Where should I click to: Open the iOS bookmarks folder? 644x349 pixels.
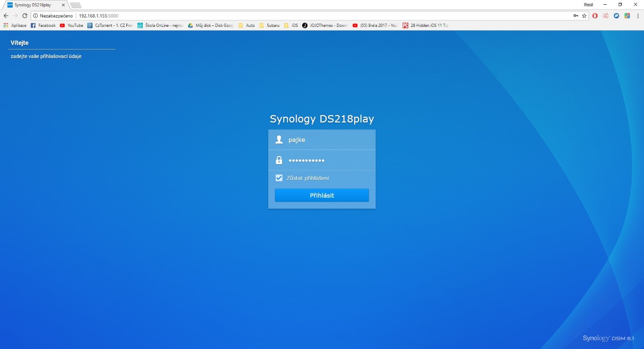point(291,25)
